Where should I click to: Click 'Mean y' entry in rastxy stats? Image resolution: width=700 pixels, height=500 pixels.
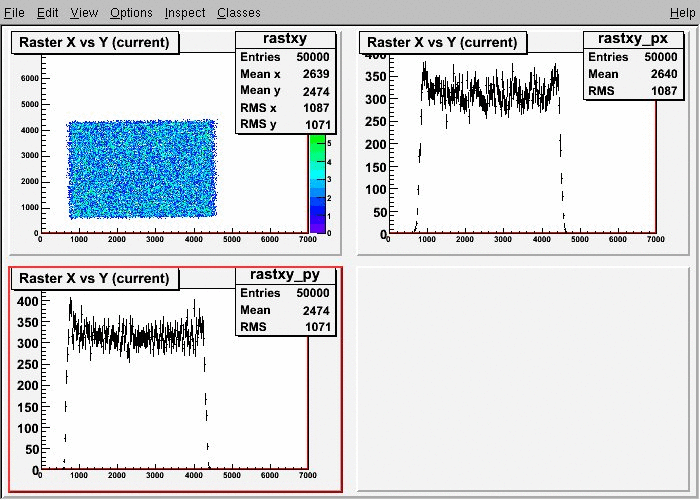point(285,91)
